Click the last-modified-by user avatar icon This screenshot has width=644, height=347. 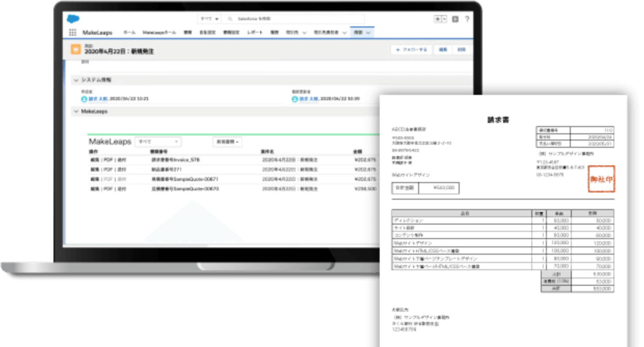pyautogui.click(x=294, y=99)
